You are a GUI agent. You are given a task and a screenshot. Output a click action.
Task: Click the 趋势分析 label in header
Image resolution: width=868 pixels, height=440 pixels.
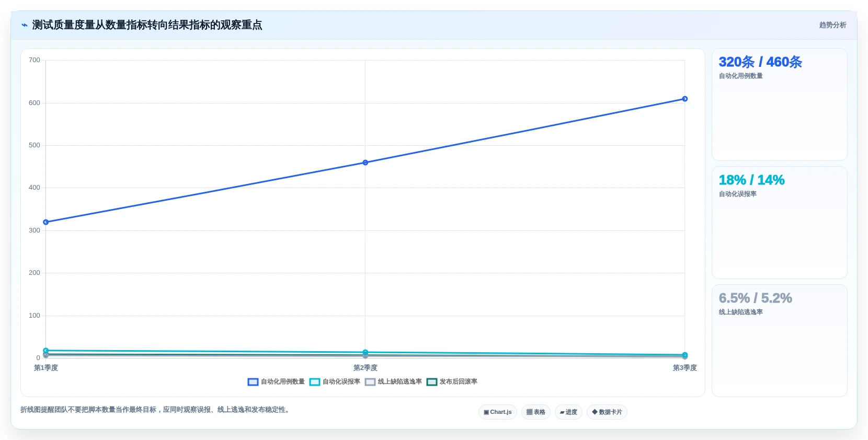(832, 25)
